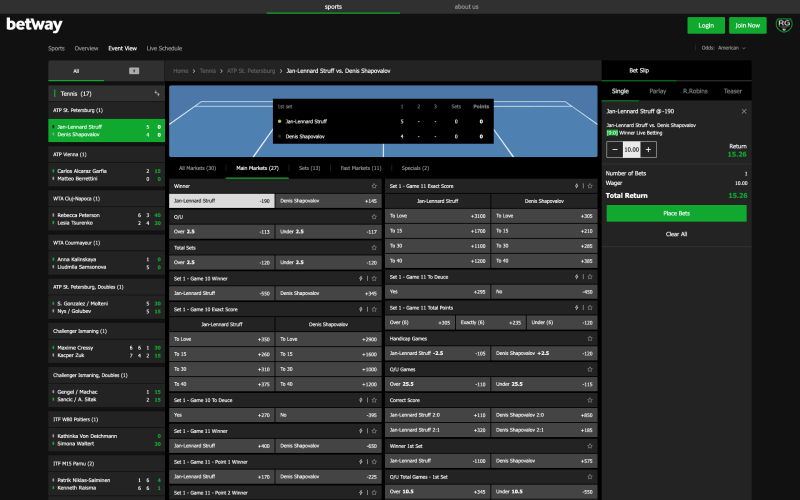Click the Betway logo
The height and width of the screenshot is (500, 800).
(34, 24)
